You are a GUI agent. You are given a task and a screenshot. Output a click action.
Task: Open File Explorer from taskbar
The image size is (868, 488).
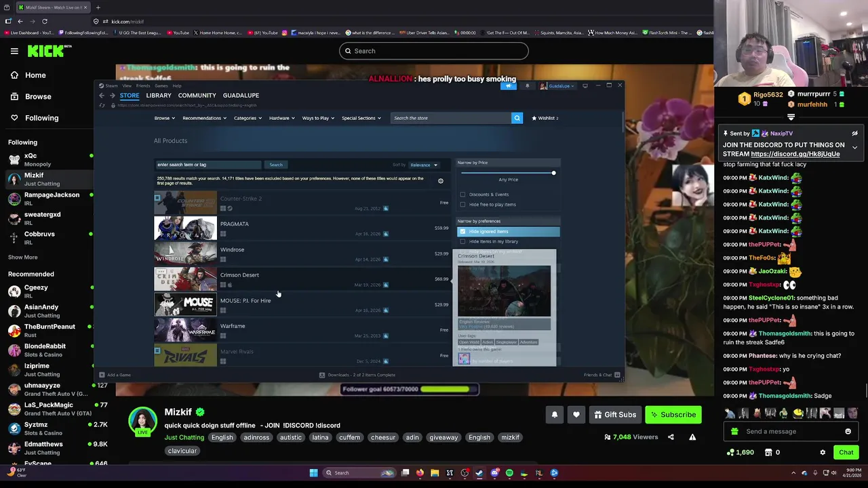tap(435, 473)
